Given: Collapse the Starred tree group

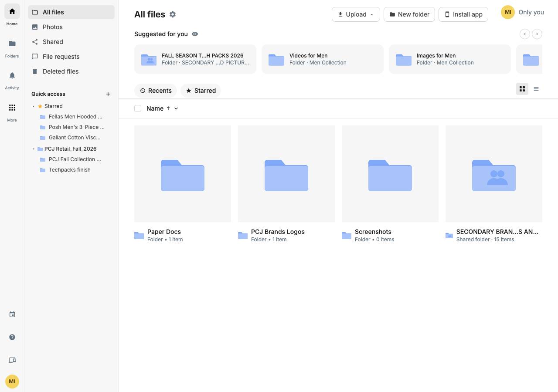Looking at the screenshot, I should (x=34, y=106).
